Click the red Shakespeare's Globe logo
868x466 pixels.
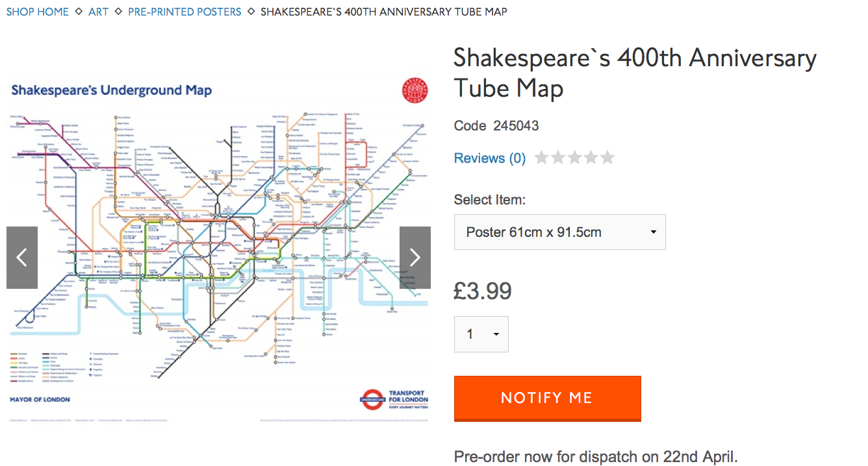coord(415,90)
